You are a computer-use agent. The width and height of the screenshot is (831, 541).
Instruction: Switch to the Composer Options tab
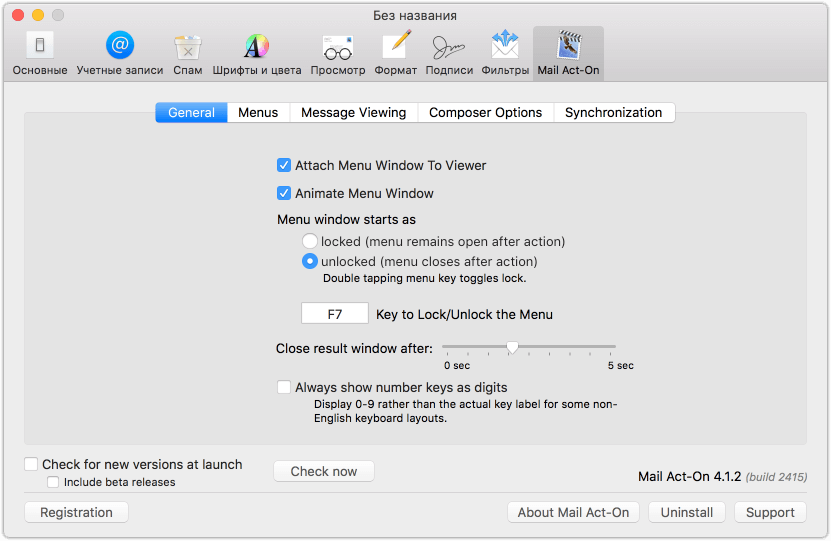[x=485, y=112]
